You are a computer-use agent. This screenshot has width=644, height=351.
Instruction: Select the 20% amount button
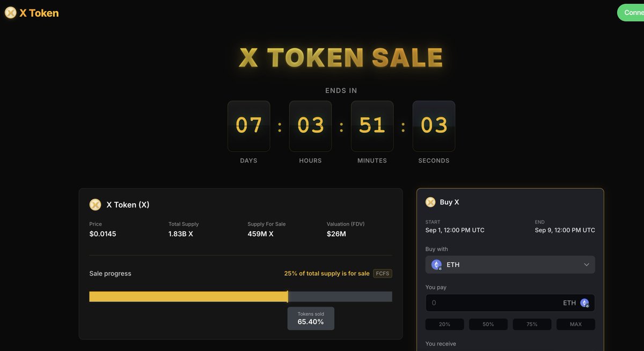[x=445, y=324]
